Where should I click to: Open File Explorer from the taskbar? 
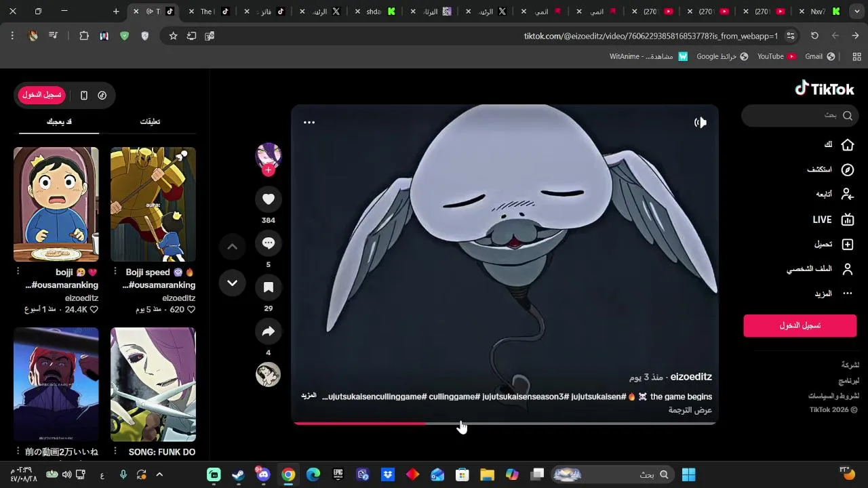[487, 474]
